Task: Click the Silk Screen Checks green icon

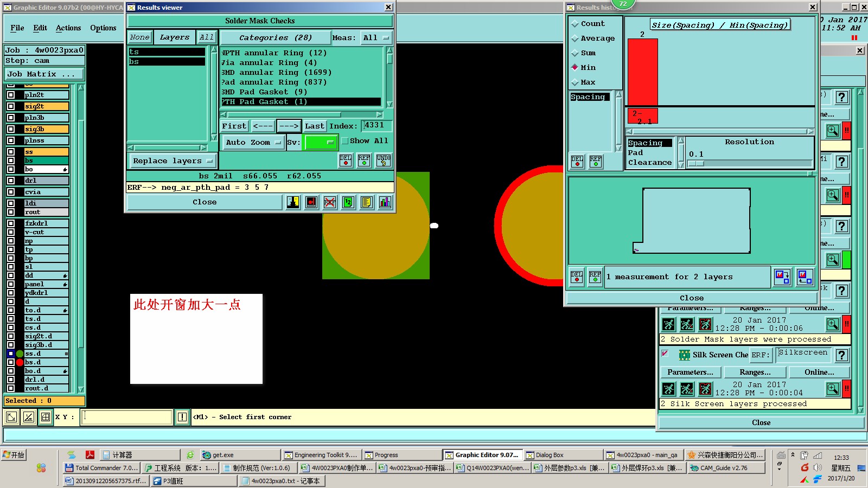Action: (x=685, y=355)
